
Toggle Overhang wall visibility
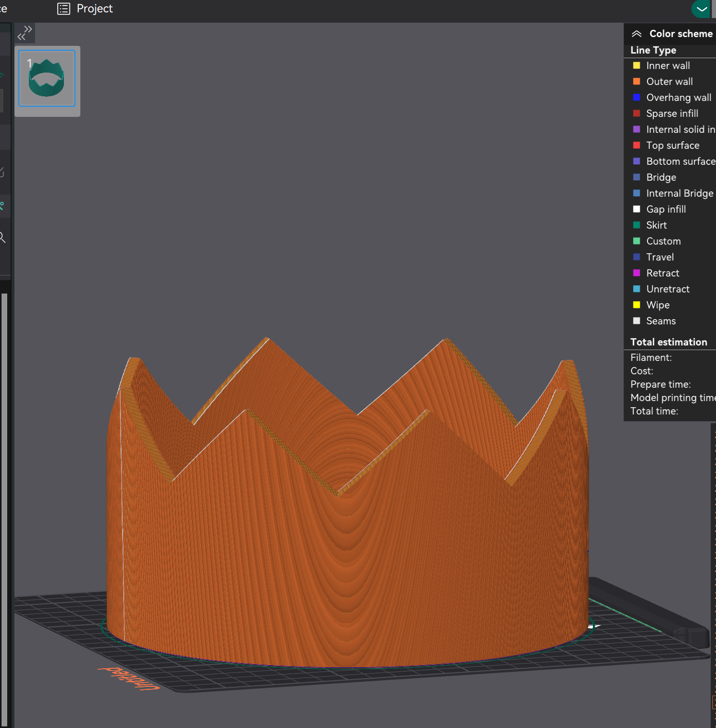pos(672,98)
